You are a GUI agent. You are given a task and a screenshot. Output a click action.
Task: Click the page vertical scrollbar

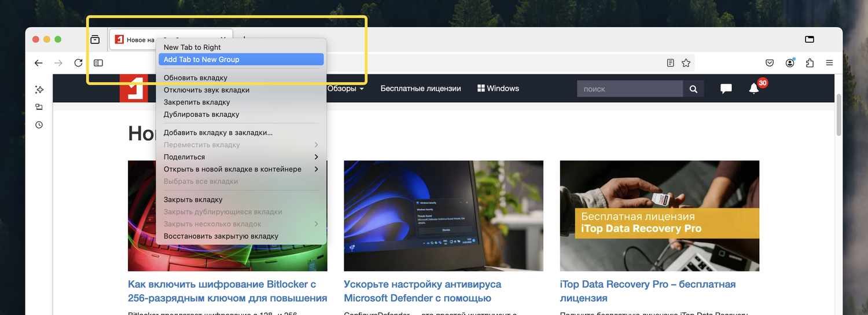838,115
